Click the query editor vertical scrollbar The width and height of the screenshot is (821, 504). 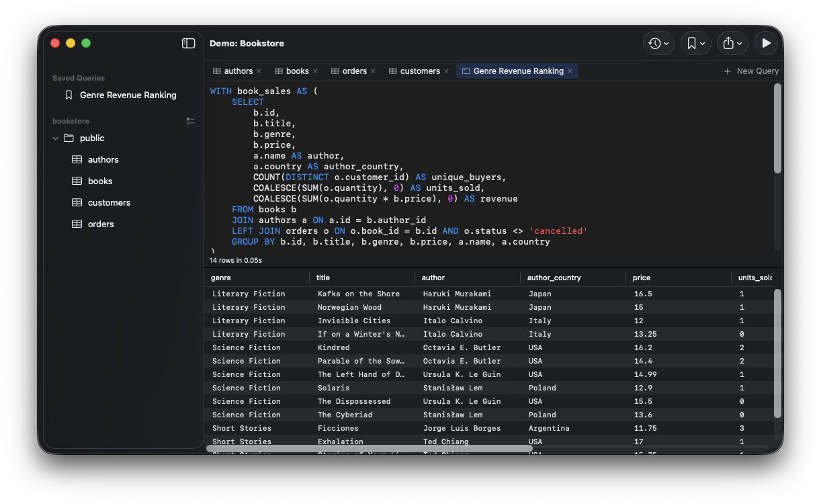(x=777, y=128)
